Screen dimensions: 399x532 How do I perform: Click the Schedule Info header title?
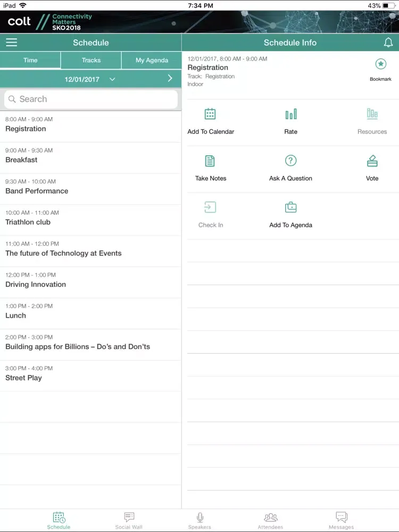click(290, 43)
